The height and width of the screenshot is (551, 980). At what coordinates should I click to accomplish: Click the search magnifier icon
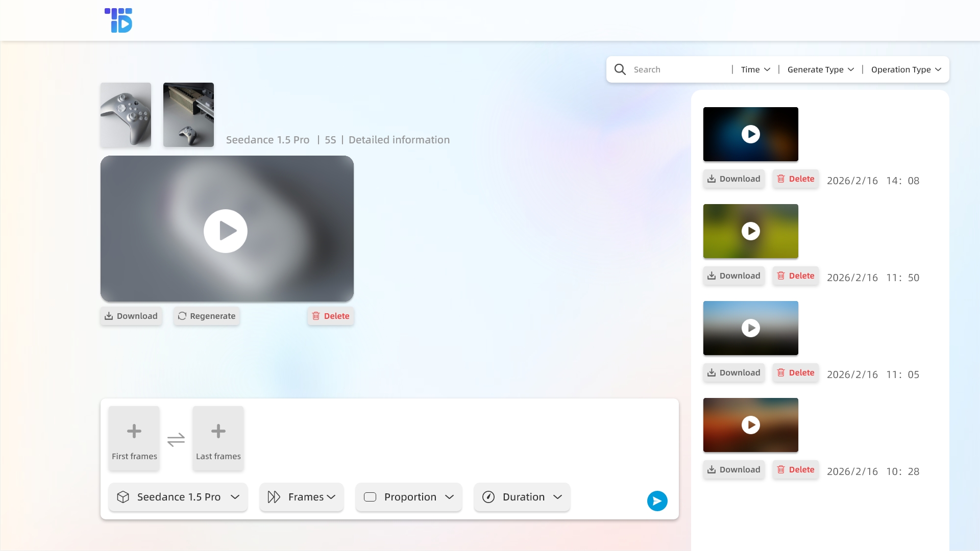pos(620,69)
